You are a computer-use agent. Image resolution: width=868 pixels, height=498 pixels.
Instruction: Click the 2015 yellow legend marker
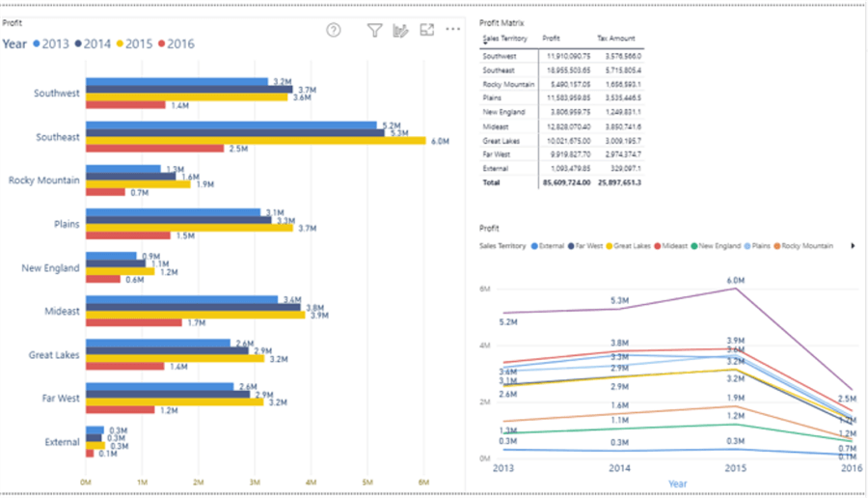[x=121, y=43]
